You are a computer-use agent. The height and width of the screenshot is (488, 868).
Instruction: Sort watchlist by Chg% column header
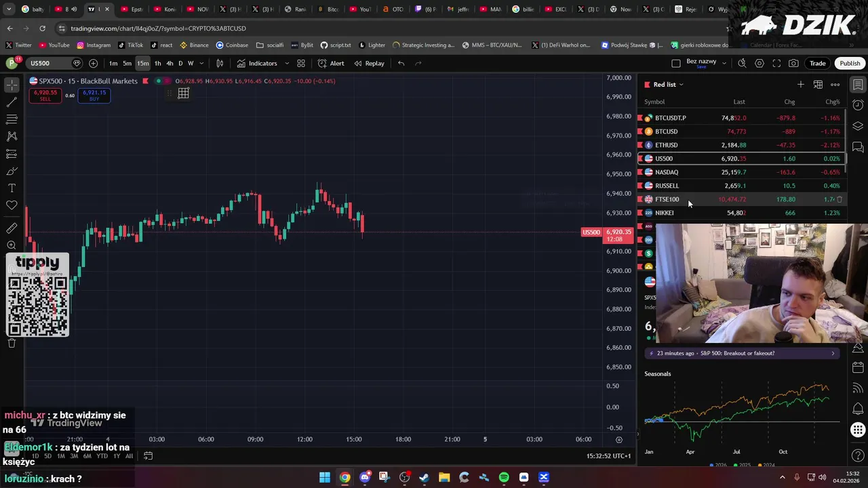coord(833,102)
